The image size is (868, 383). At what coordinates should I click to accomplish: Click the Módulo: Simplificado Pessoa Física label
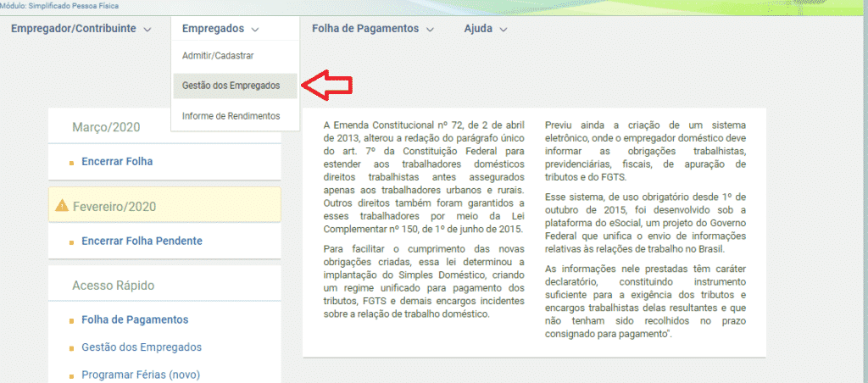coord(59,6)
